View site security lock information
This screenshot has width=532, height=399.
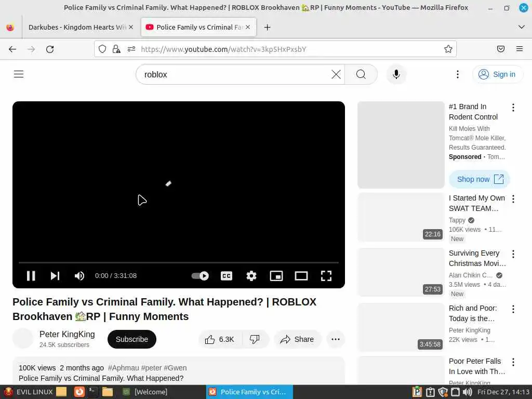[116, 49]
